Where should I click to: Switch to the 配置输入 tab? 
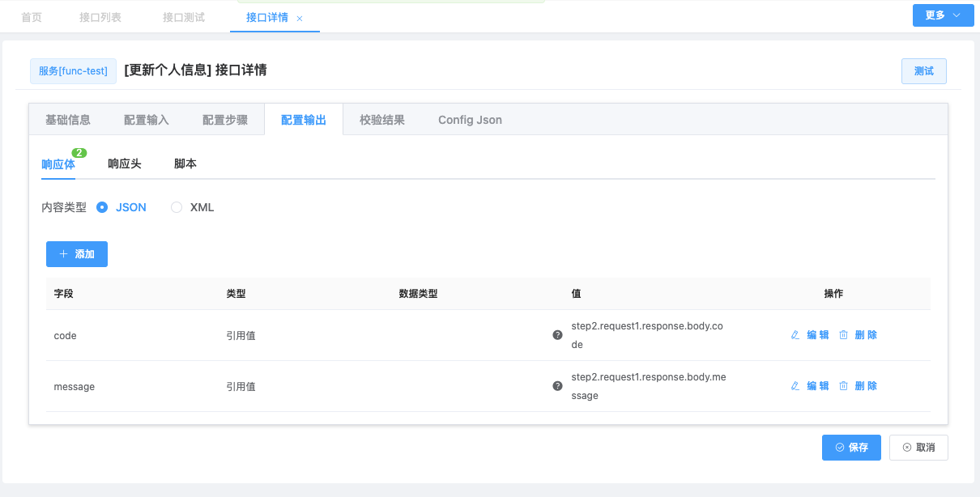coord(147,120)
